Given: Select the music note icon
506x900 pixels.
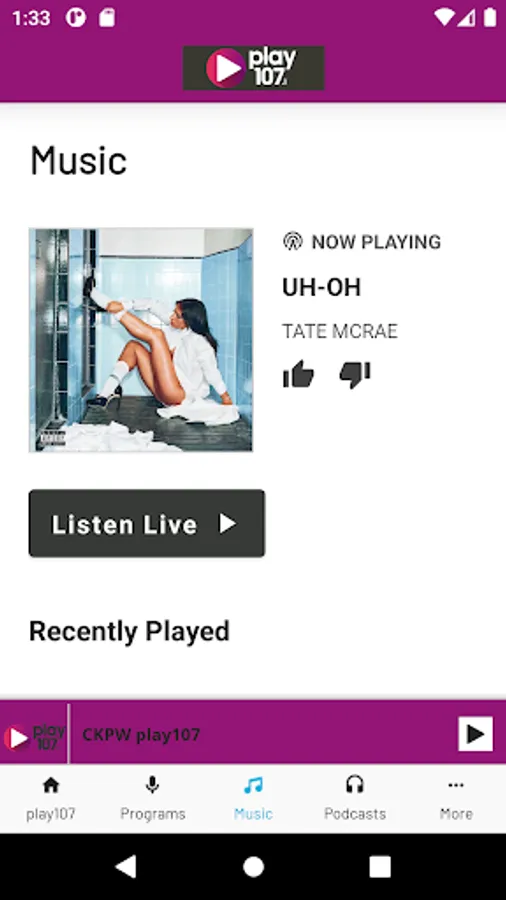Looking at the screenshot, I should pyautogui.click(x=253, y=784).
